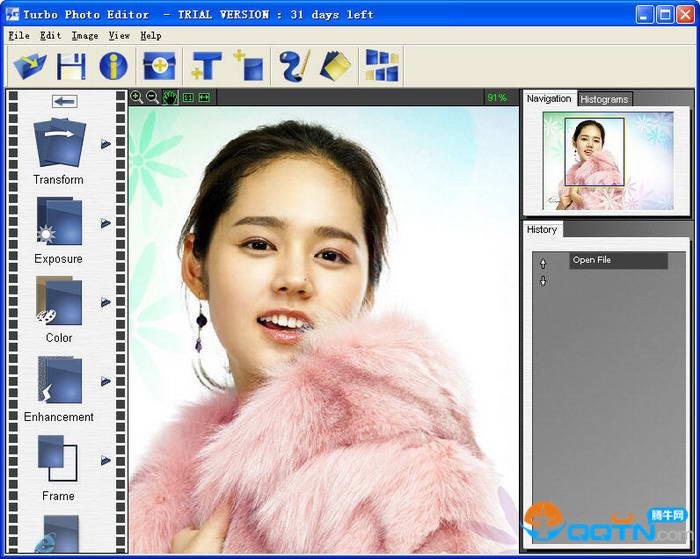Viewport: 700px width, 559px height.
Task: Open the Image menu
Action: (85, 35)
